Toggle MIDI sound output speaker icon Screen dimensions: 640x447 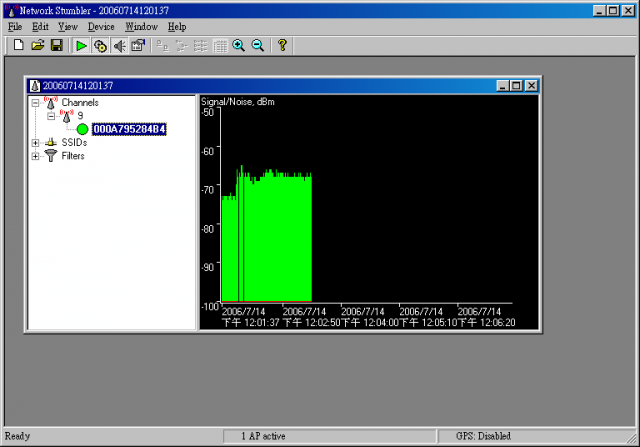[x=119, y=46]
